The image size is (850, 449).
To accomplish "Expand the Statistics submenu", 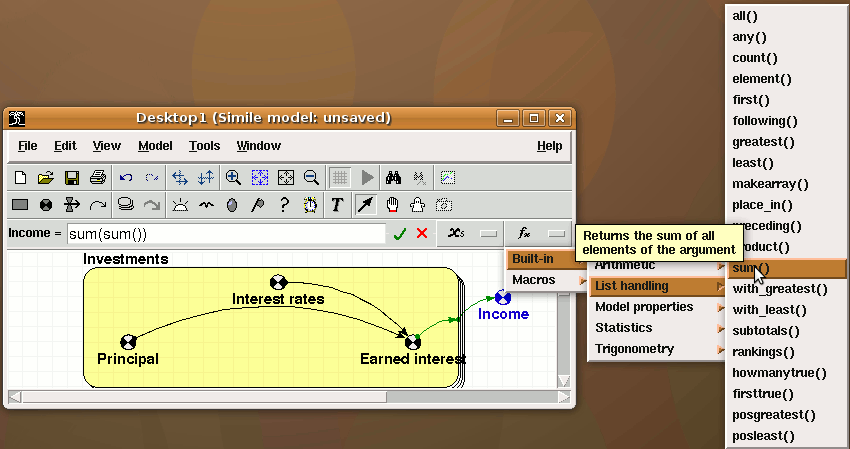I will (x=658, y=328).
